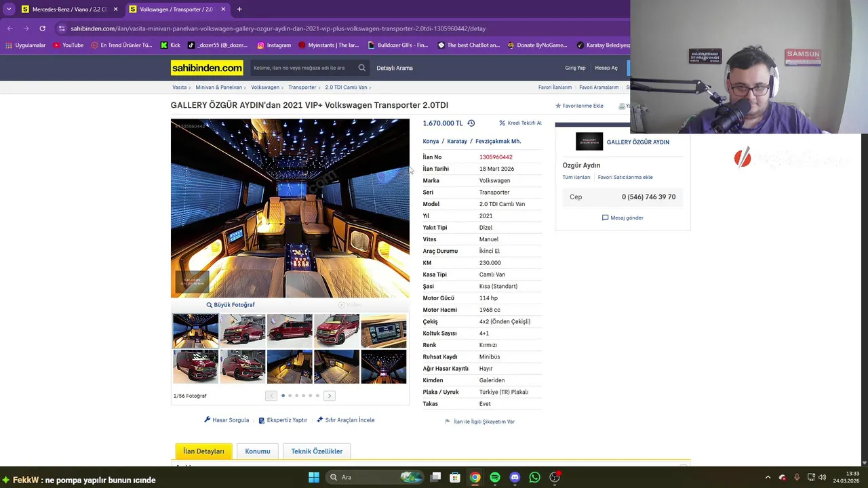Open Transporter breadcrumb
The height and width of the screenshot is (488, 868).
(302, 87)
